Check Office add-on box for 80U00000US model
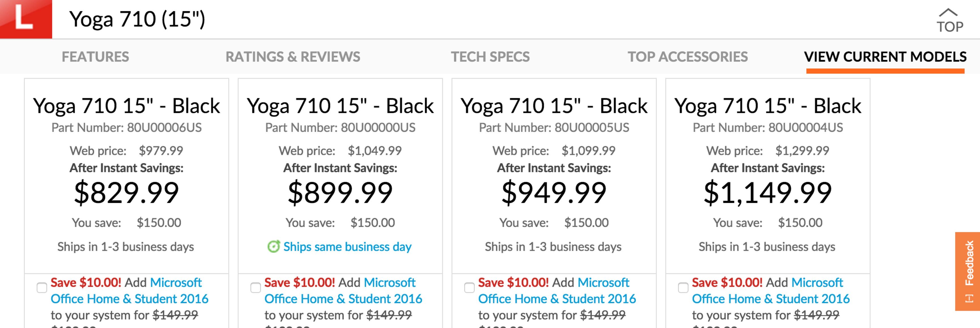980x328 pixels. [x=256, y=287]
